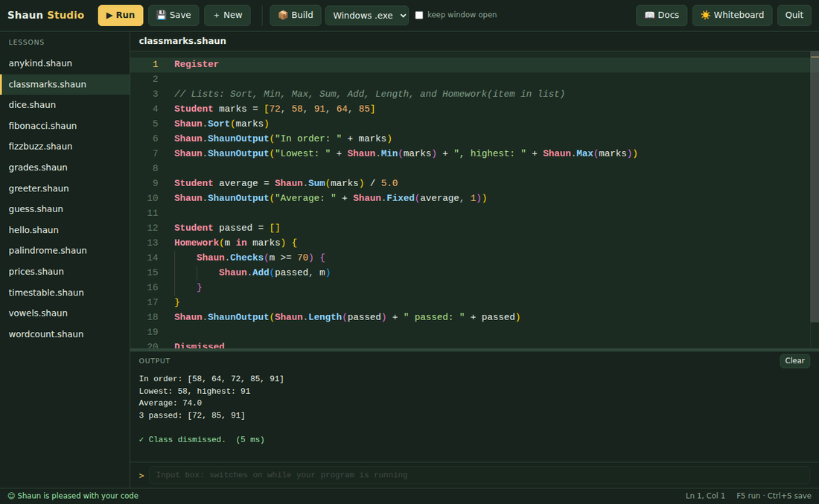Open greeter.shaun lesson

(x=65, y=188)
